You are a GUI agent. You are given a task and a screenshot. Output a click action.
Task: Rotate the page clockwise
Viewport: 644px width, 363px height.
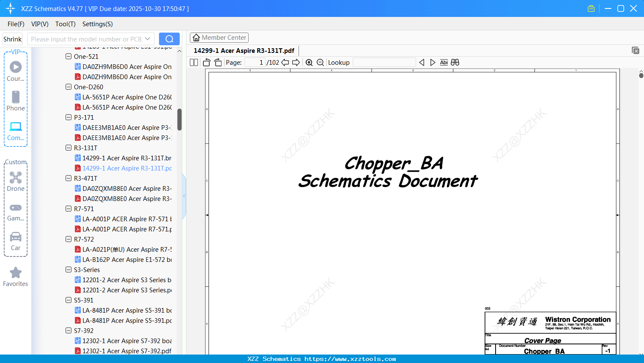click(218, 63)
